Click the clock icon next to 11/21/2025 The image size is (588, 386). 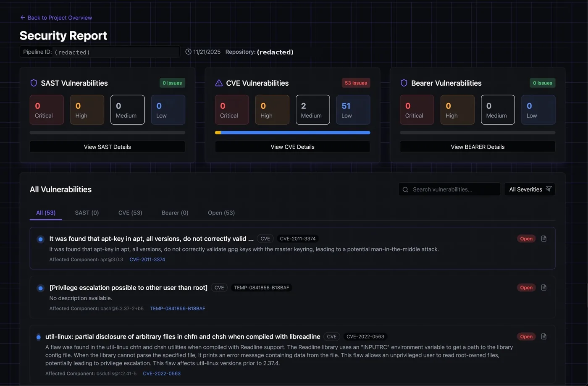[189, 52]
